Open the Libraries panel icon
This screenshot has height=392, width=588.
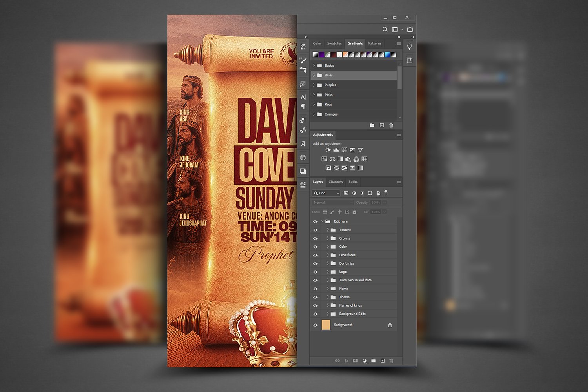[x=409, y=60]
